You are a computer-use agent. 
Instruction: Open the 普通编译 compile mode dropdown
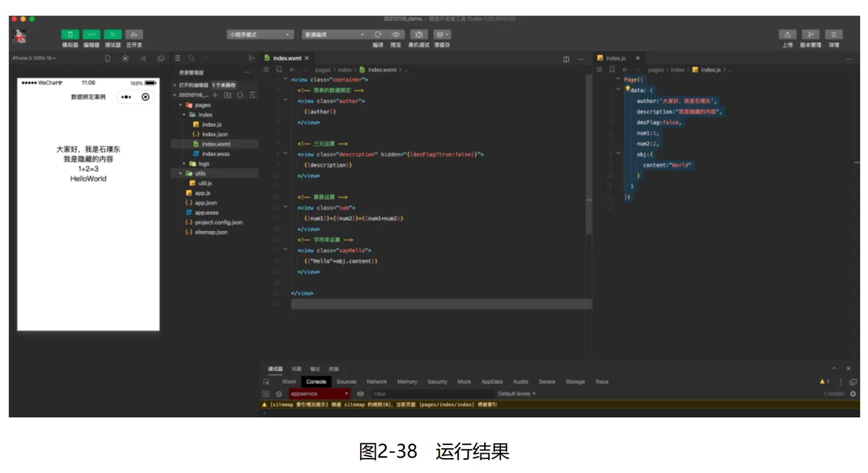pos(335,35)
